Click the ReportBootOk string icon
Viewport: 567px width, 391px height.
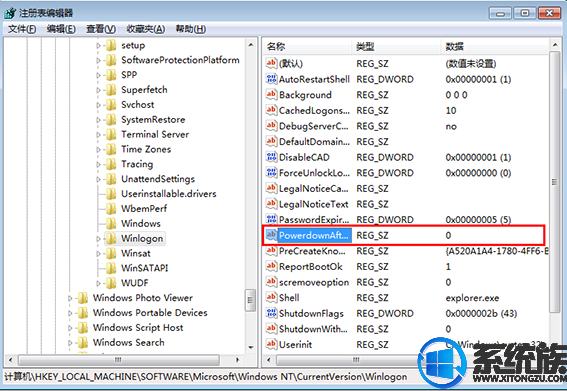[x=271, y=266]
